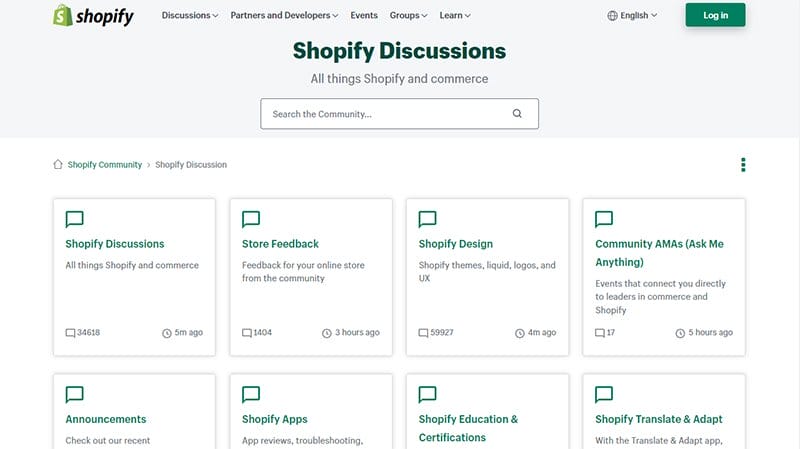Open the Shopify Apps board link
Viewport: 800px width, 449px height.
tap(274, 419)
